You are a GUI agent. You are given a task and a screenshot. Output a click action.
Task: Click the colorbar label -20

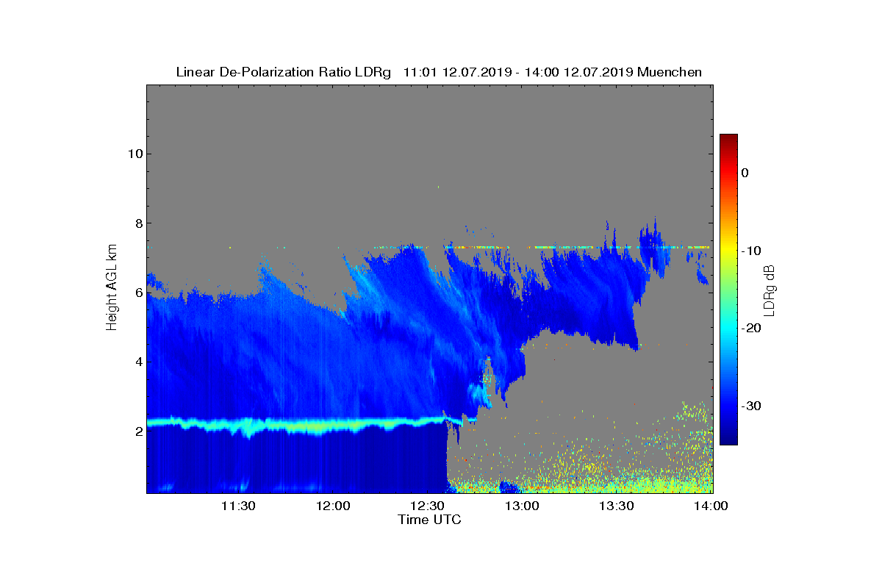pyautogui.click(x=750, y=329)
